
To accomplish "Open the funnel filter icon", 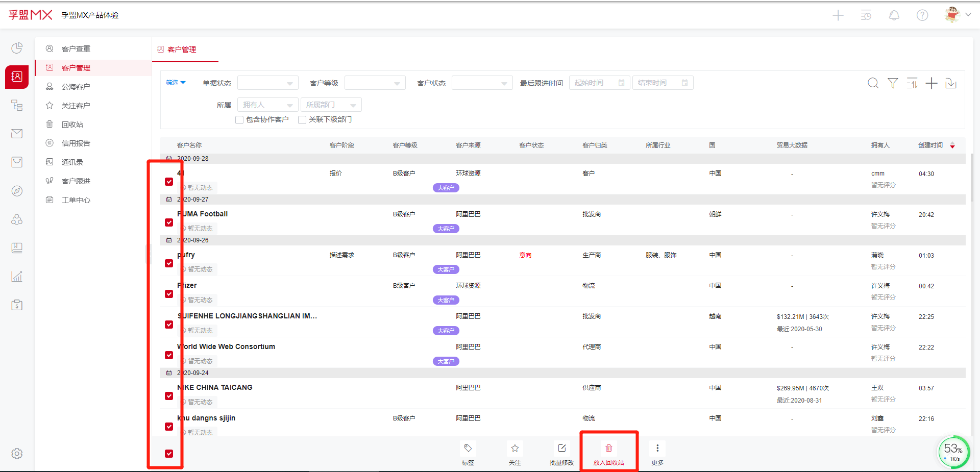I will [893, 83].
